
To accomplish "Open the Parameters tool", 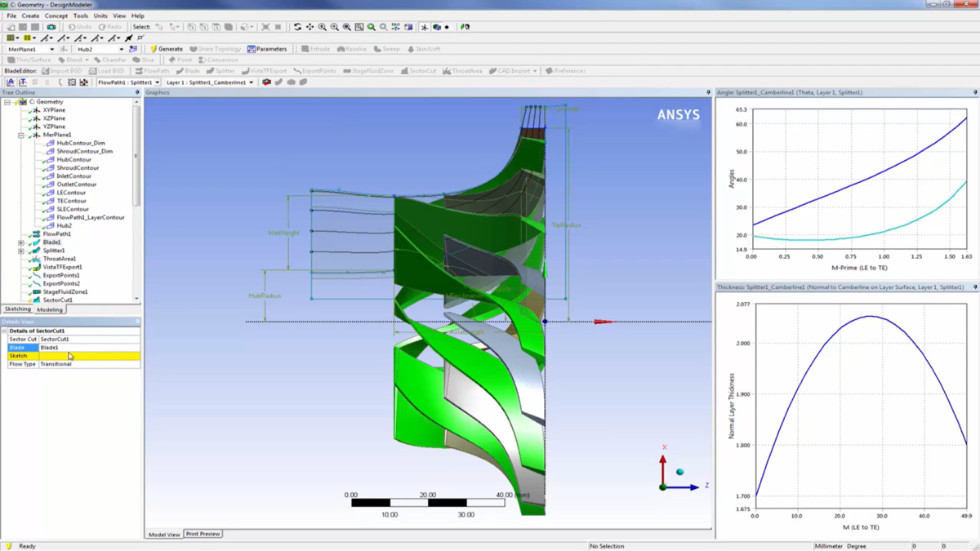I will pyautogui.click(x=267, y=49).
